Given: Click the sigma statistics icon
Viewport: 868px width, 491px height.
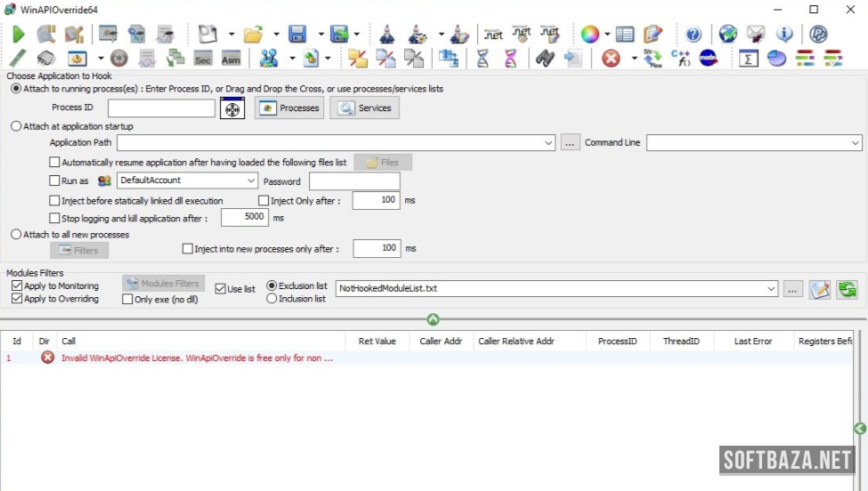Looking at the screenshot, I should pos(749,59).
